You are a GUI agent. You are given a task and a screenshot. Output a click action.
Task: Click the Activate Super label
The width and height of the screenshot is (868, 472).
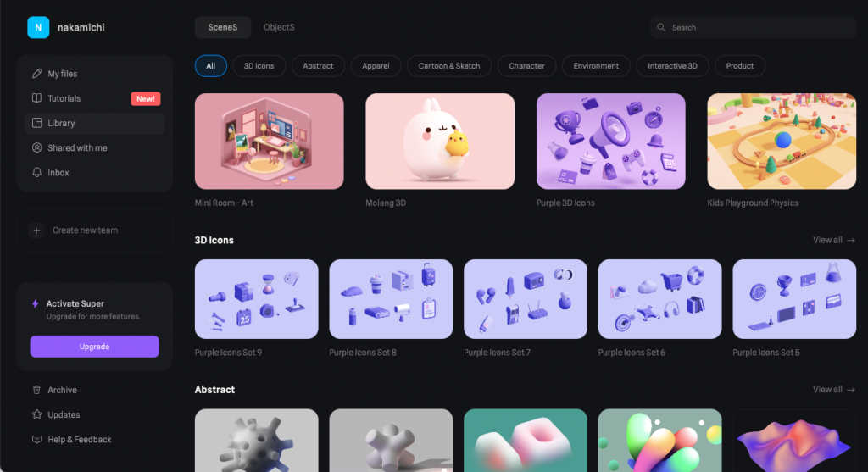(x=75, y=303)
